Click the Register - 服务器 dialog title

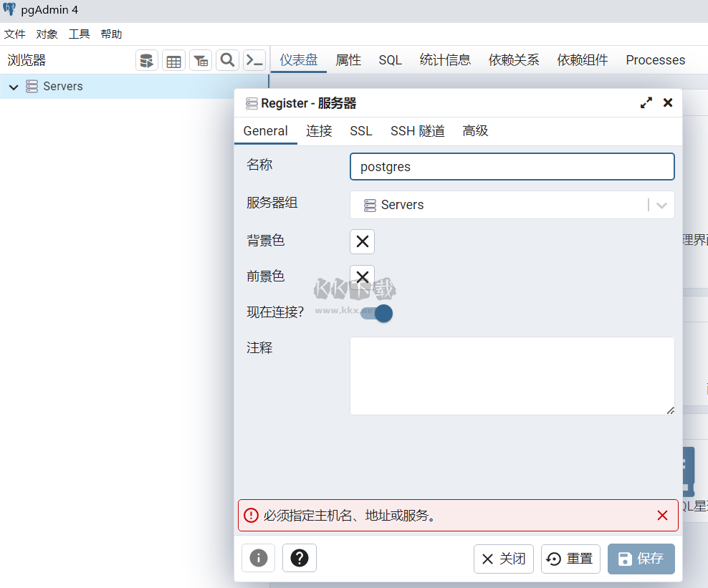click(x=309, y=103)
